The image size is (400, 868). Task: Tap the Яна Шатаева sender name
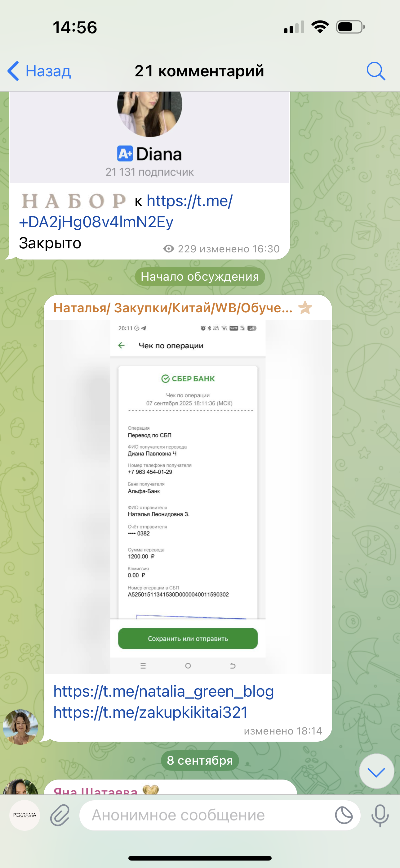[95, 790]
